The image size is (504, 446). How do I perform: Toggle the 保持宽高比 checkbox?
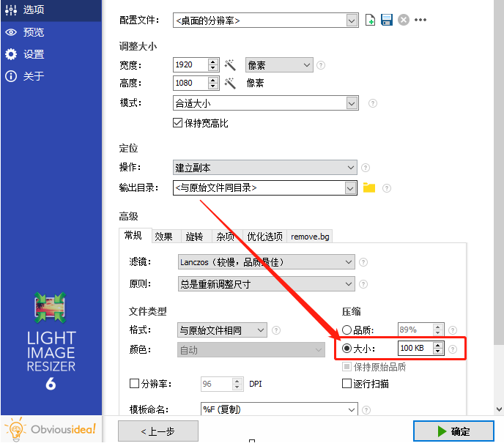(x=177, y=123)
